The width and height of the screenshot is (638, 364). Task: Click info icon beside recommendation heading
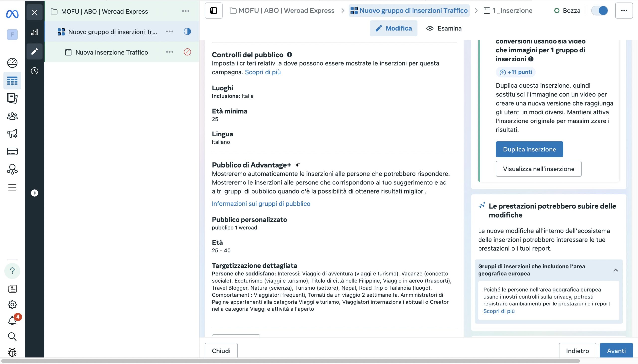click(x=531, y=59)
